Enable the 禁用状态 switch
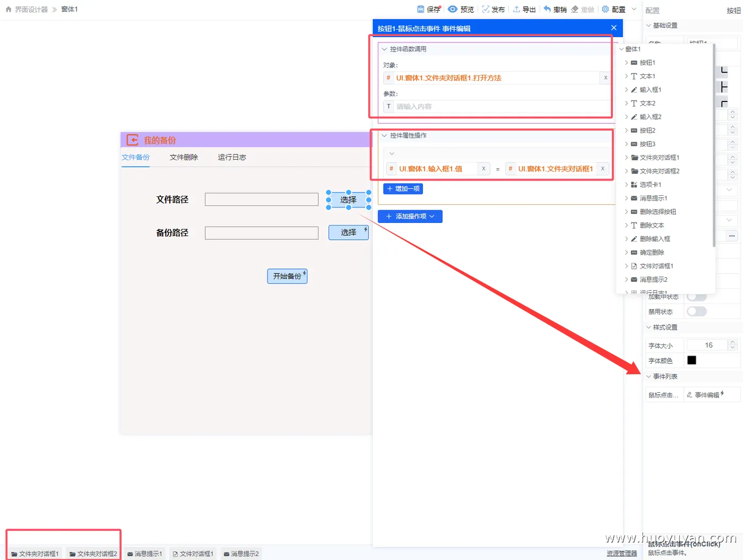Image resolution: width=743 pixels, height=560 pixels. 697,312
